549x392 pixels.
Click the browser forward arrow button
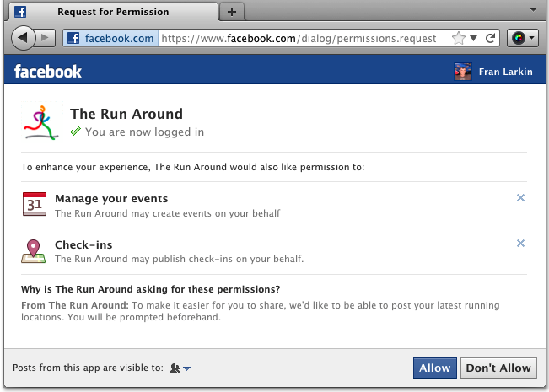tap(46, 38)
